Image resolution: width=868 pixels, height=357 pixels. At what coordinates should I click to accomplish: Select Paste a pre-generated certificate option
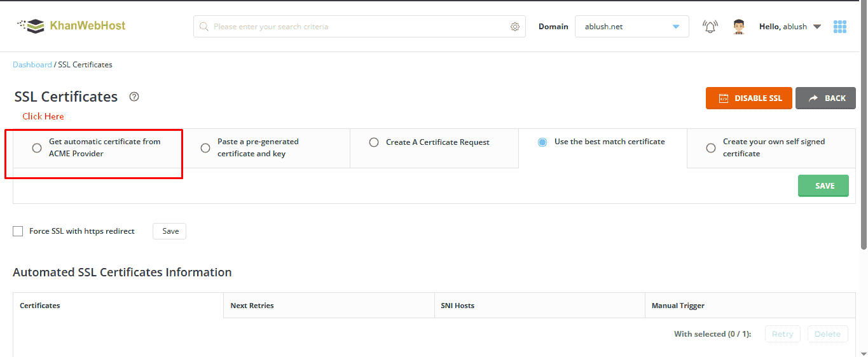pos(205,148)
